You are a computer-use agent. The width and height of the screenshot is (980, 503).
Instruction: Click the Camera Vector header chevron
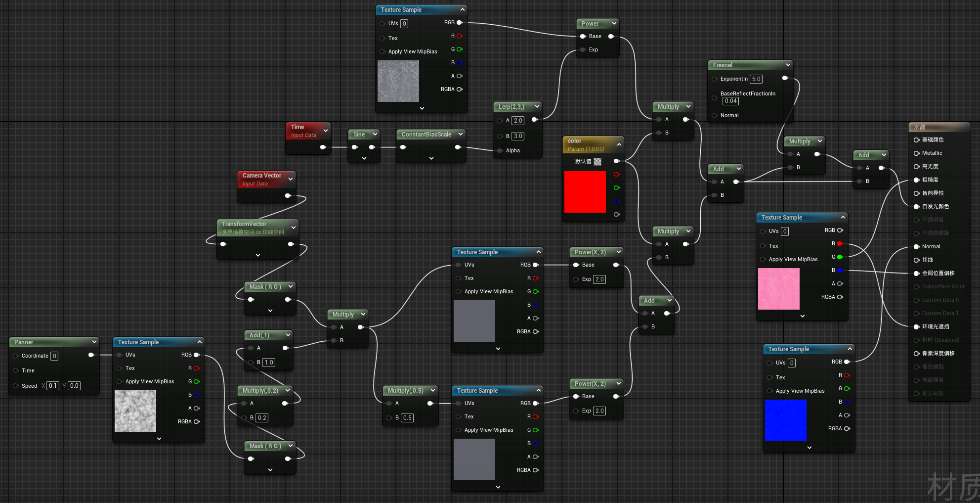pos(291,179)
